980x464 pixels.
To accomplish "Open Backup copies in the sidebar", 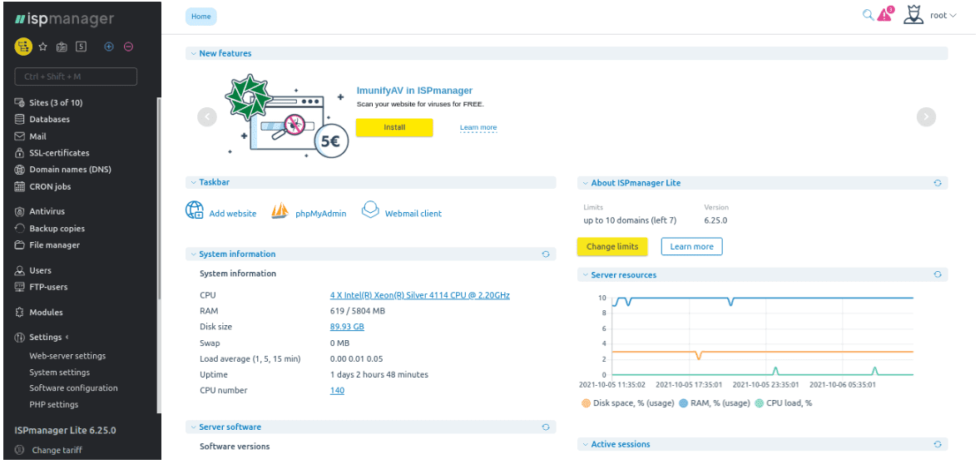I will 49,229.
